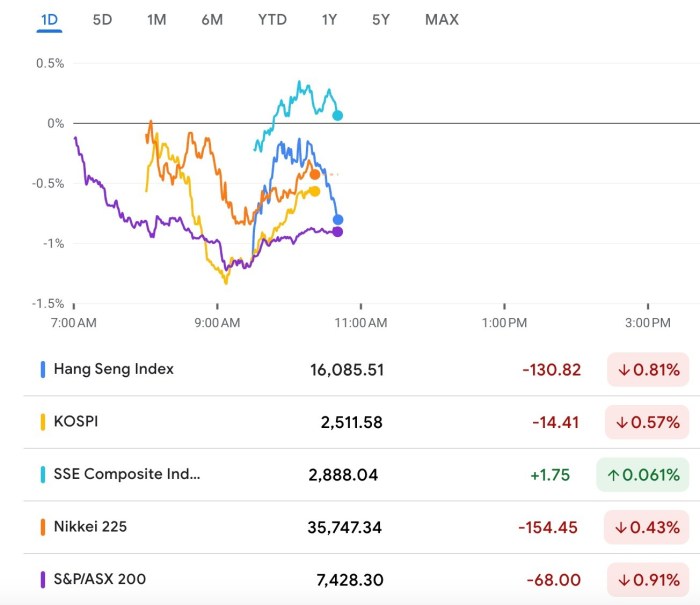Click the -1% y-axis label
Screen dimensions: 700x605
coord(54,243)
